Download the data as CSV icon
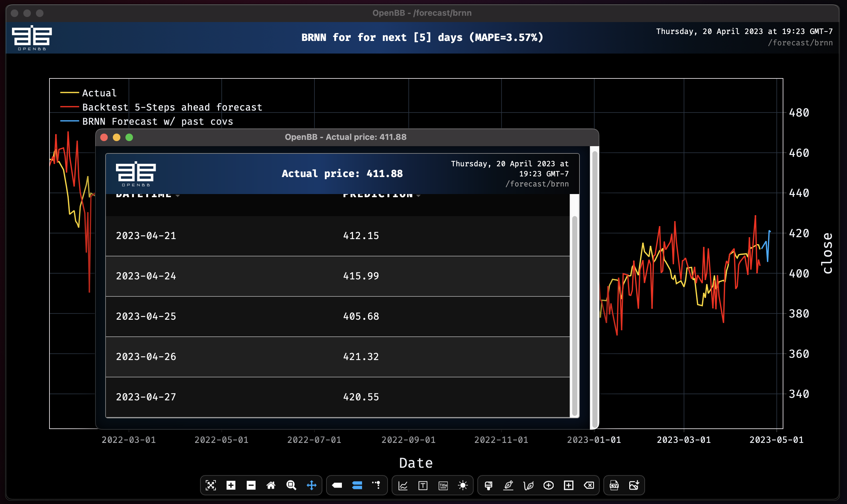The image size is (847, 504). click(x=614, y=485)
